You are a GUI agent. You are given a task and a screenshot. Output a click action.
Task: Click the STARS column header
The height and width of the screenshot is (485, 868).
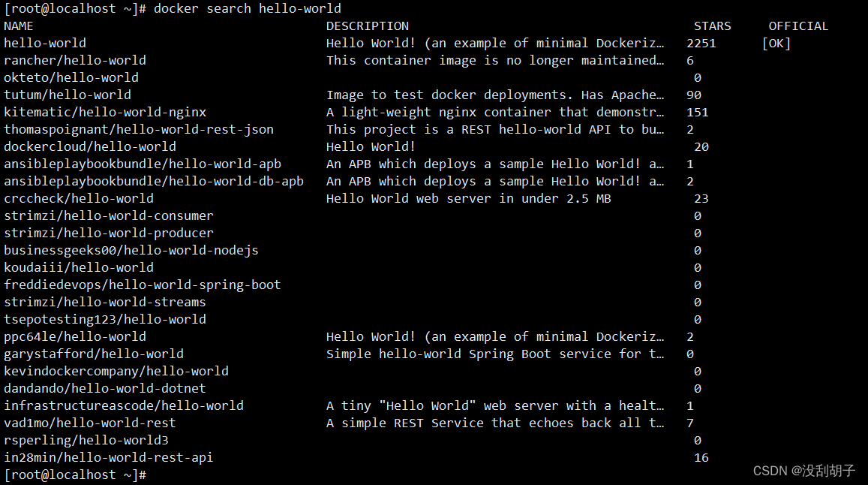coord(713,26)
